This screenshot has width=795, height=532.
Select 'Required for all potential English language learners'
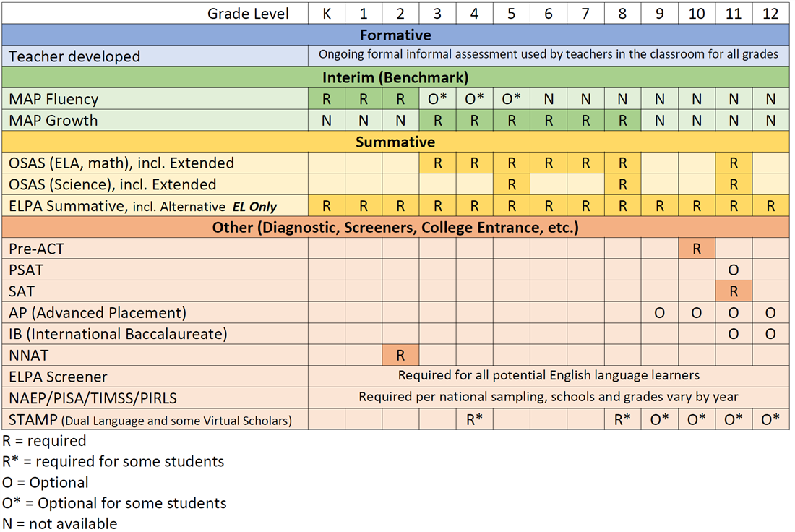point(549,375)
